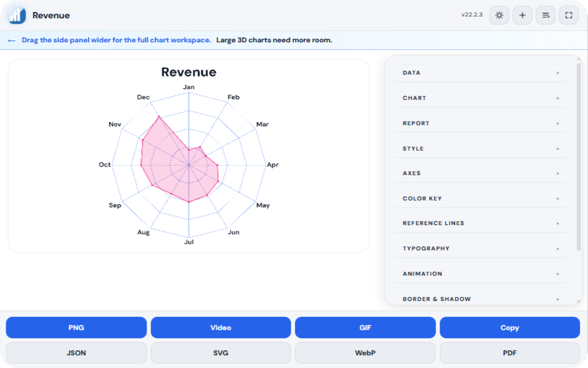Image resolution: width=588 pixels, height=368 pixels.
Task: Click the May axis label
Action: 263,205
